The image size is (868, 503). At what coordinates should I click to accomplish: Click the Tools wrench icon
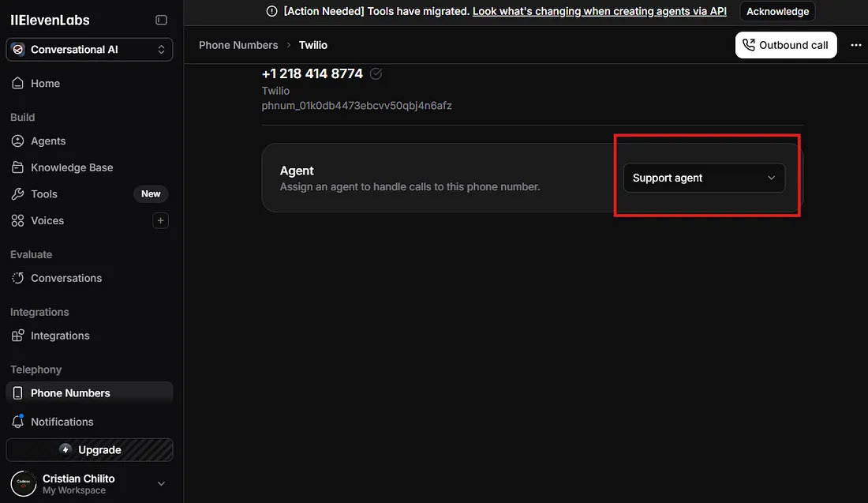[17, 194]
